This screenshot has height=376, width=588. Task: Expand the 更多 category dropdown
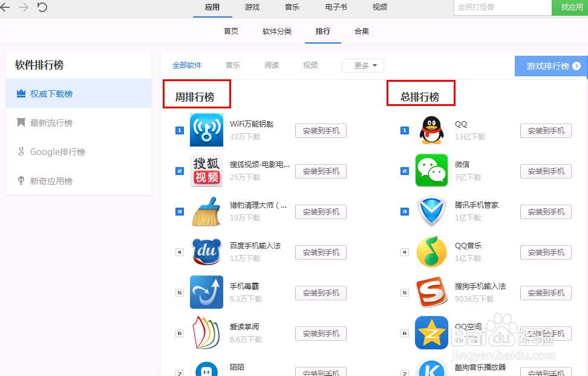[x=363, y=65]
